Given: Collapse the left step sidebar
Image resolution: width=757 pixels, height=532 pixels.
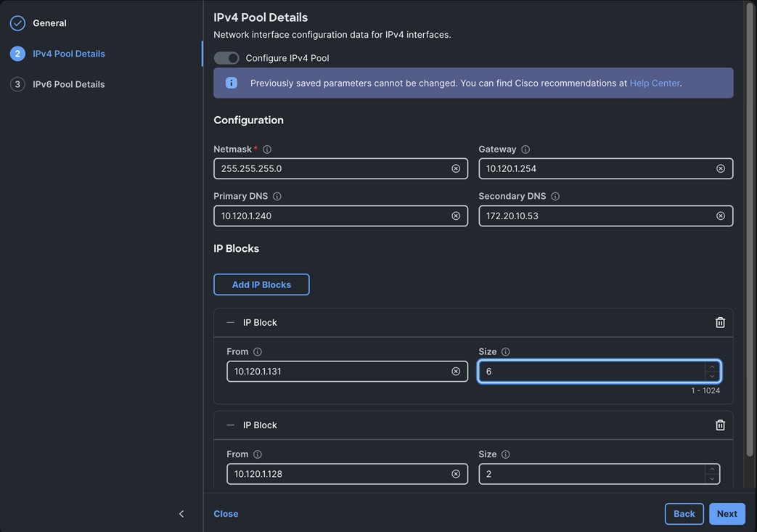Looking at the screenshot, I should click(x=181, y=514).
